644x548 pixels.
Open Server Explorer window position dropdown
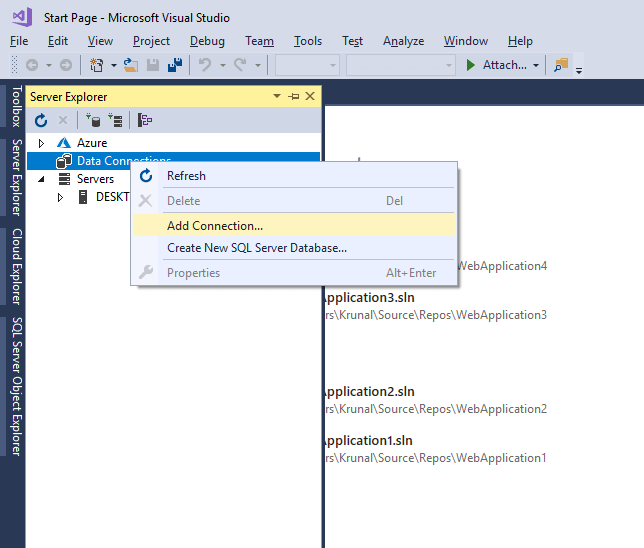pyautogui.click(x=277, y=96)
